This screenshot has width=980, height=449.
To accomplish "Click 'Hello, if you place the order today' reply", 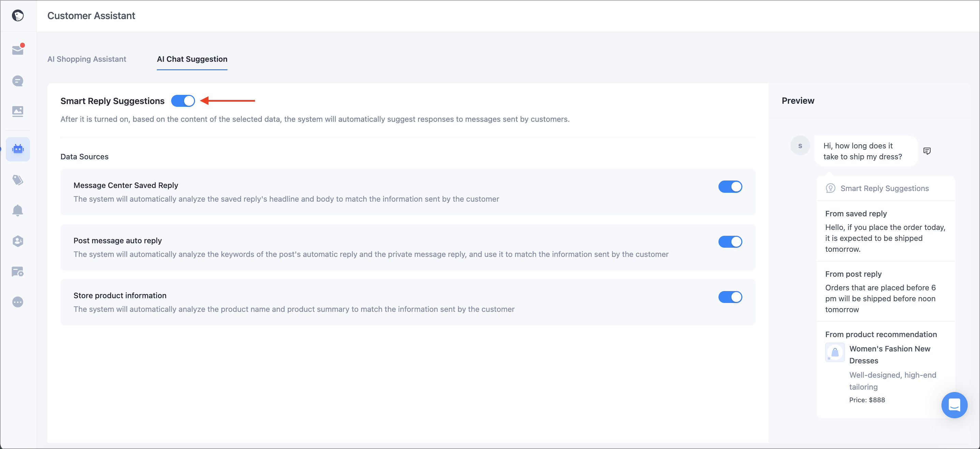I will click(885, 238).
